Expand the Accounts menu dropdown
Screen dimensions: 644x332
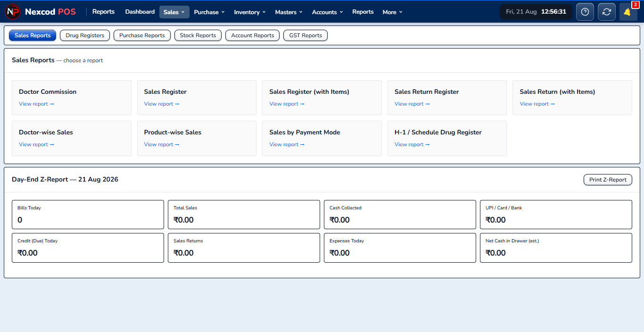click(x=328, y=12)
